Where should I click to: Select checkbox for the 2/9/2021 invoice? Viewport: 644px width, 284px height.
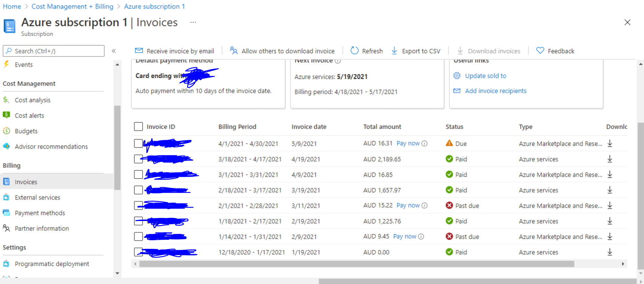pyautogui.click(x=138, y=237)
